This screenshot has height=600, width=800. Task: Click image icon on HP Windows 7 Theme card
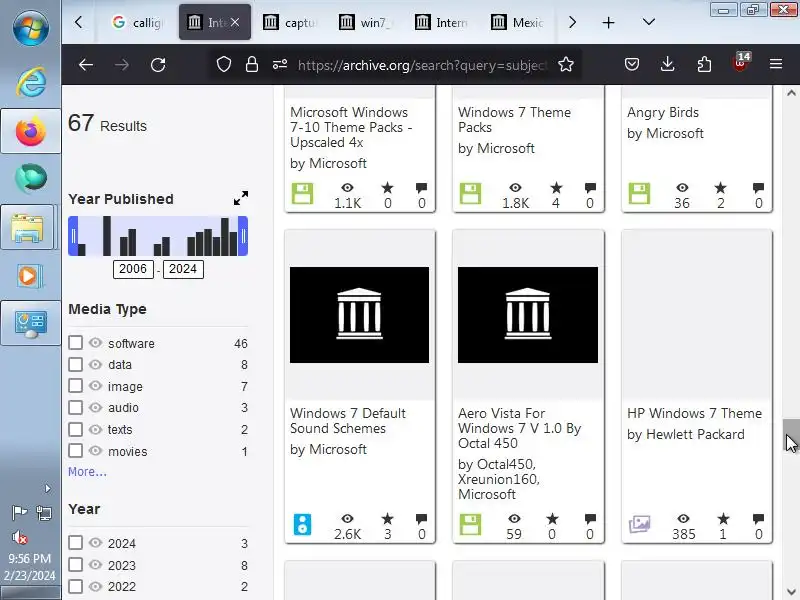639,524
